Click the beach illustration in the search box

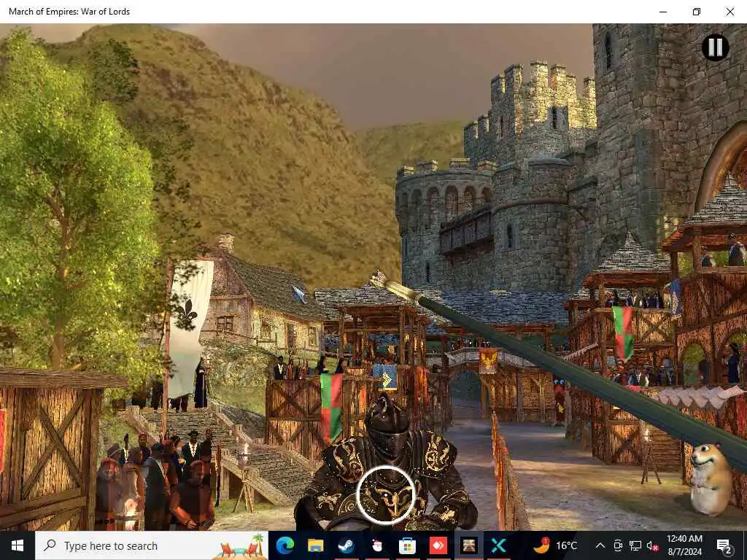point(240,547)
